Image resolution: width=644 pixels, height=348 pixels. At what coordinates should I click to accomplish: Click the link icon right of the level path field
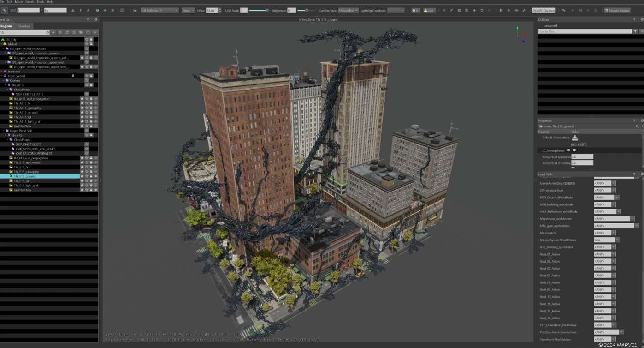click(563, 10)
